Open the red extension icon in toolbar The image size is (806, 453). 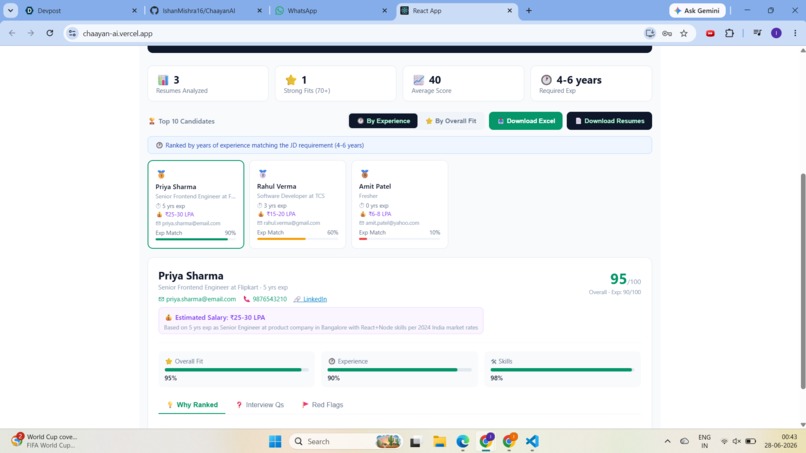(x=710, y=33)
